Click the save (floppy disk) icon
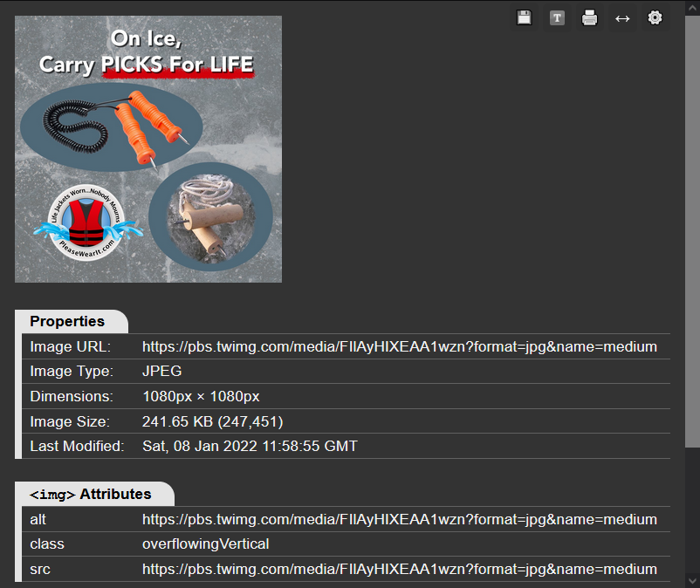This screenshot has height=588, width=700. pos(524,17)
